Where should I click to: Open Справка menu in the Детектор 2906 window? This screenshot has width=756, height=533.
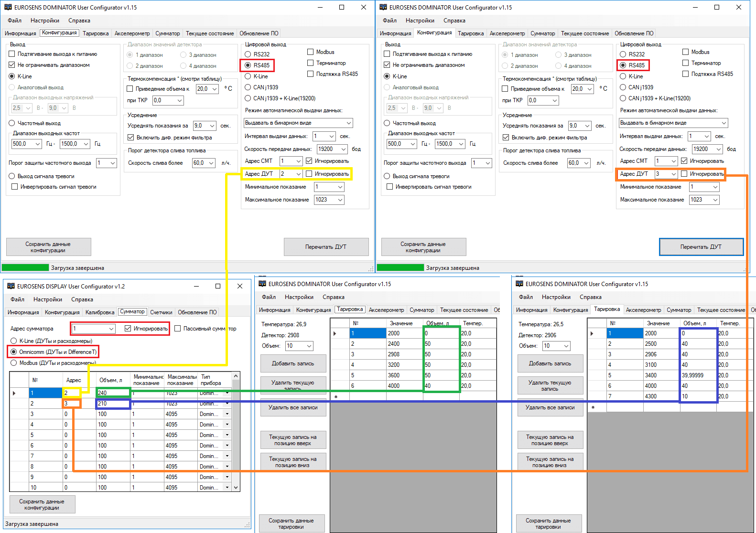coord(591,297)
